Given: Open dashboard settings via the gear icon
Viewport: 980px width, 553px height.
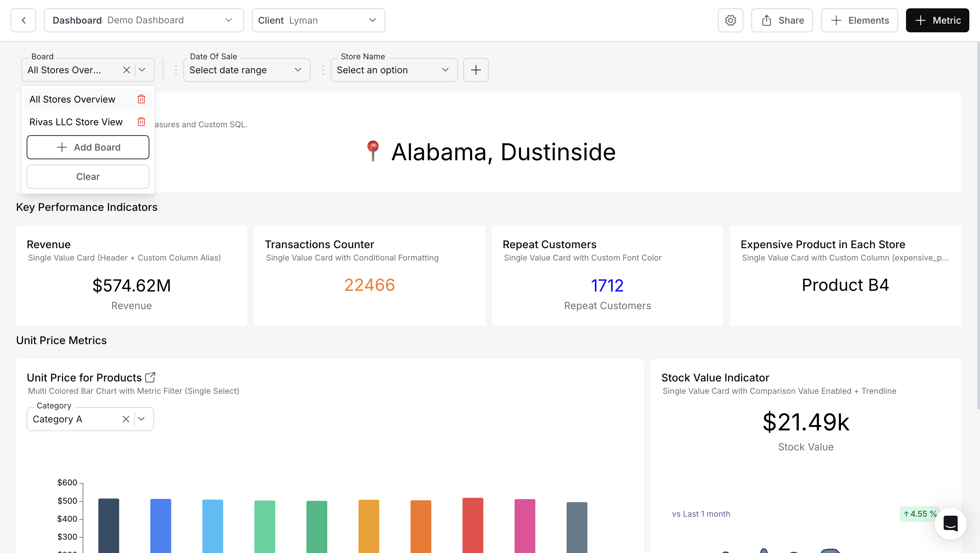Looking at the screenshot, I should click(730, 20).
